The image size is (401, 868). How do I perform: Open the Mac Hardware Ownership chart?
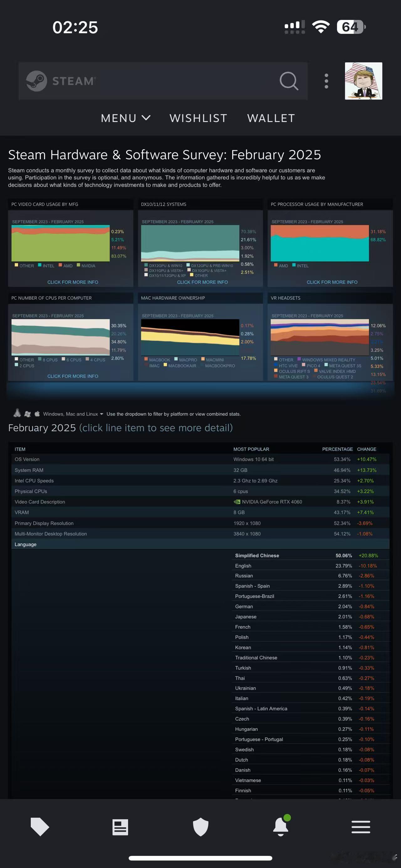coord(190,337)
